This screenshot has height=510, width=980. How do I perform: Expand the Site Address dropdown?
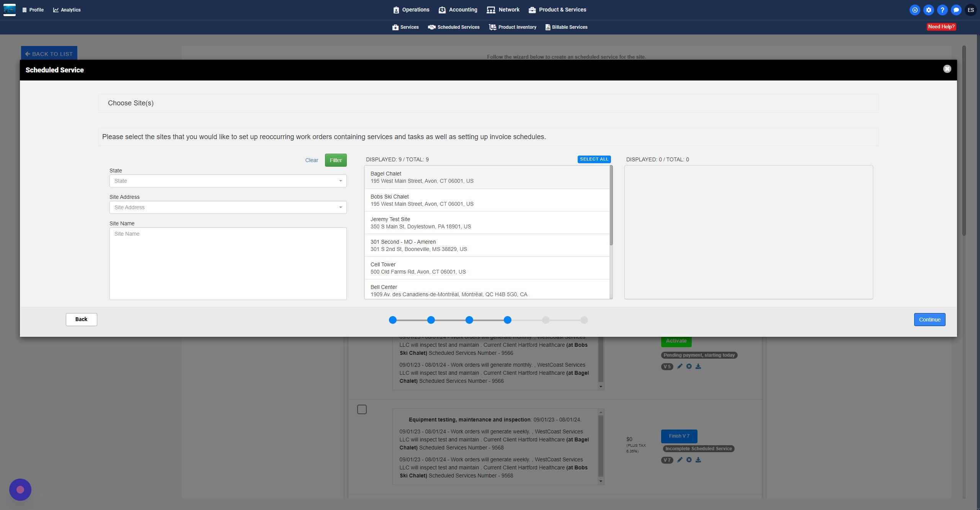click(228, 207)
